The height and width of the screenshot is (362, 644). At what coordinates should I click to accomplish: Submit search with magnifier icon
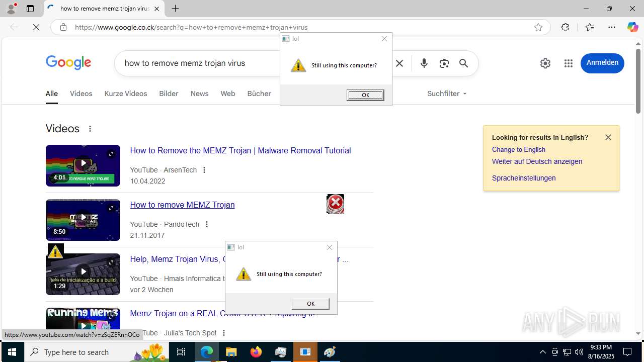(463, 63)
